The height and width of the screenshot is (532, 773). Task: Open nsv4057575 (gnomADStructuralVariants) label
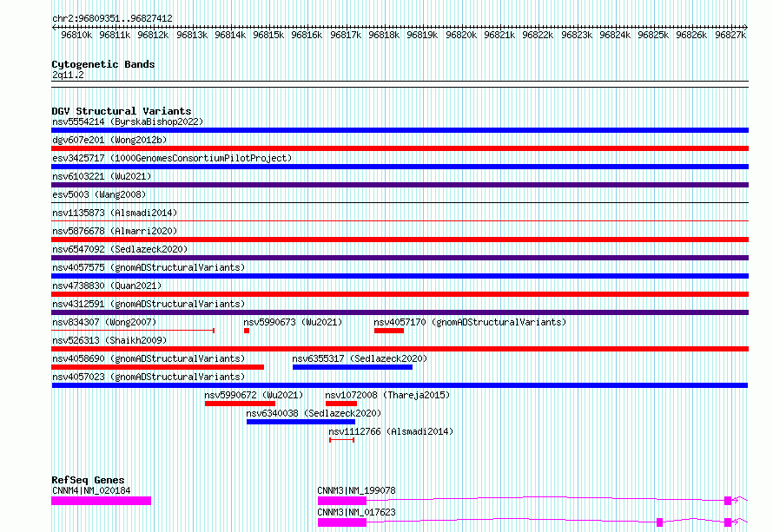pyautogui.click(x=149, y=267)
